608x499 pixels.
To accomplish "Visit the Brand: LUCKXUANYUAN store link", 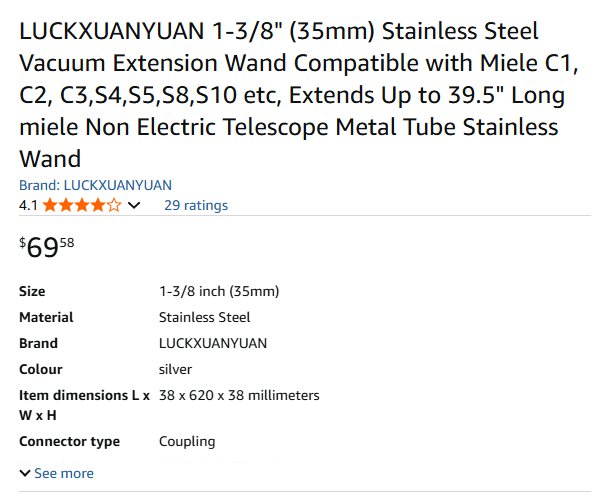I will (96, 185).
